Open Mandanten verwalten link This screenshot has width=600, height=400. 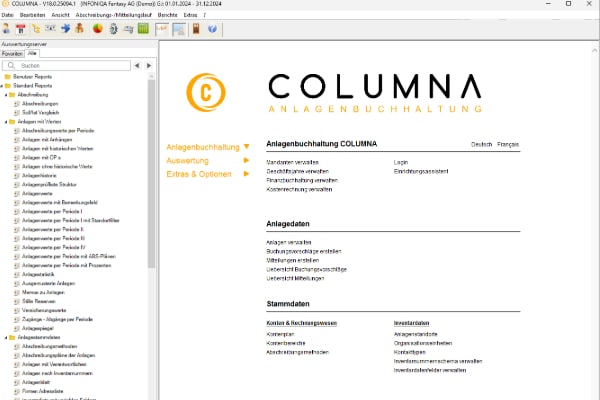click(293, 162)
